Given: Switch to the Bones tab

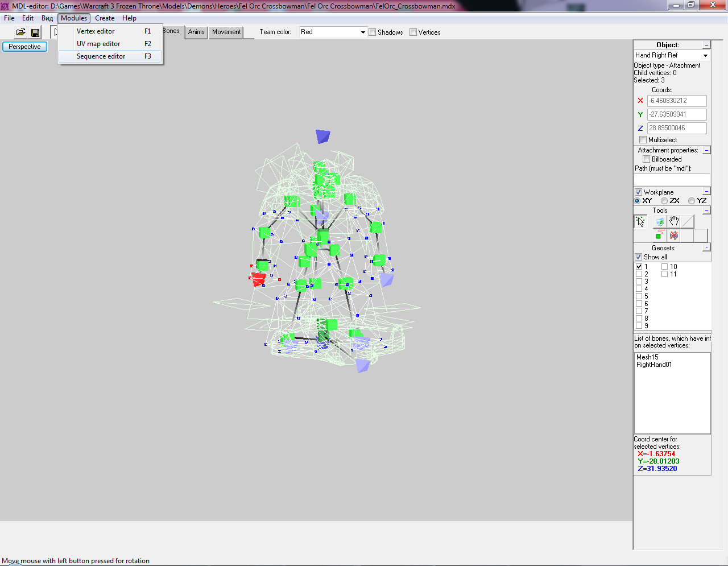Looking at the screenshot, I should [171, 31].
